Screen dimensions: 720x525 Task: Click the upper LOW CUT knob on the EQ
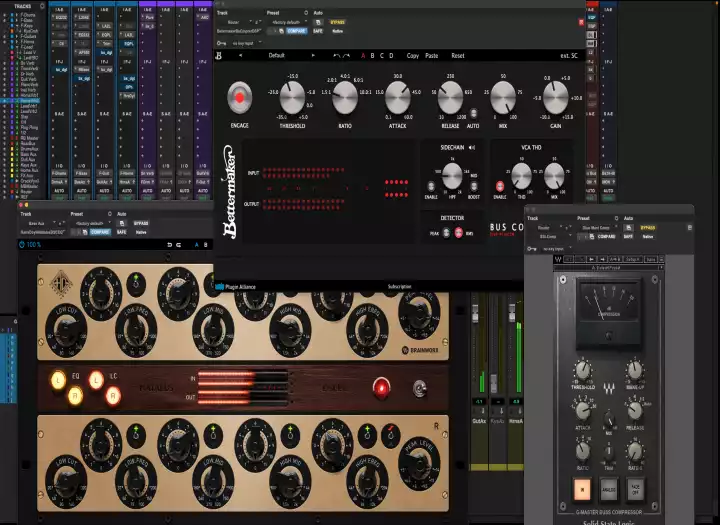(66, 330)
